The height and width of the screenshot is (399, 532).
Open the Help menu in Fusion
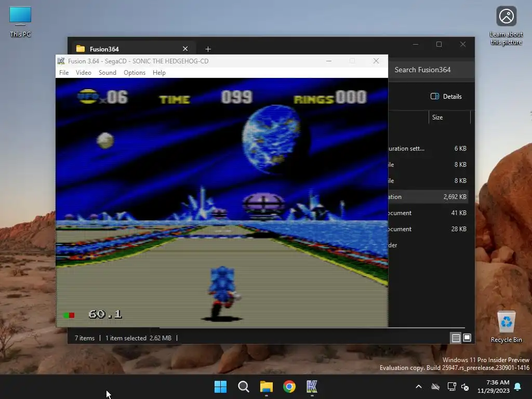tap(159, 73)
